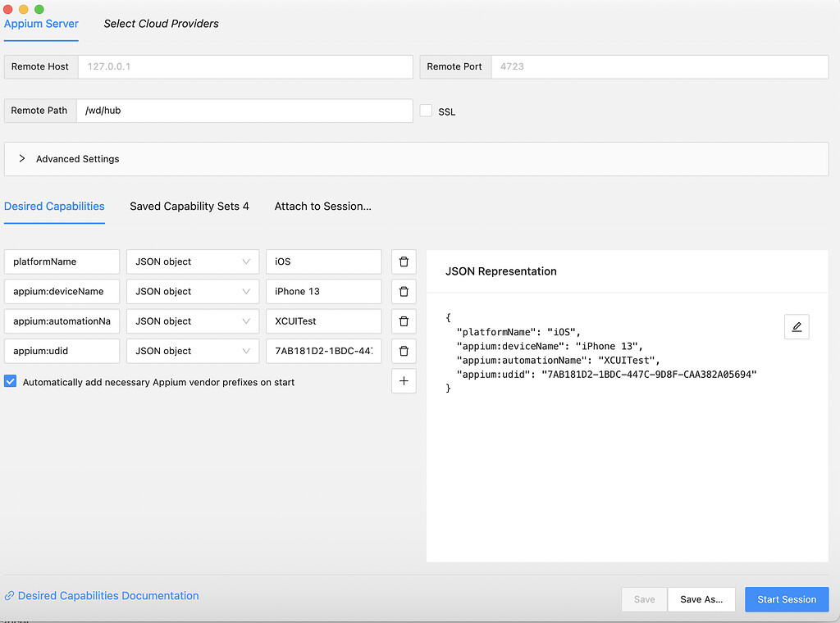Open the JSON object dropdown for appium:udid
Viewport: 840px width, 623px height.
(x=192, y=351)
